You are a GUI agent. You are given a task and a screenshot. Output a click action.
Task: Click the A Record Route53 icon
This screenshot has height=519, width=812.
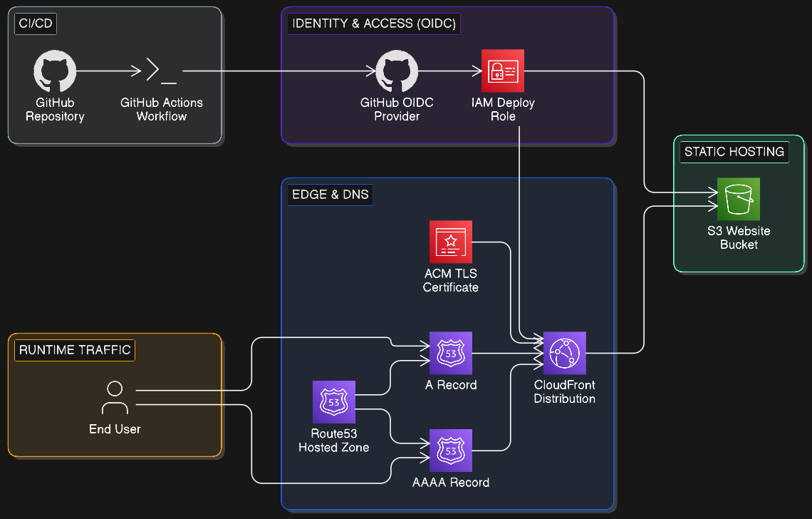(451, 353)
